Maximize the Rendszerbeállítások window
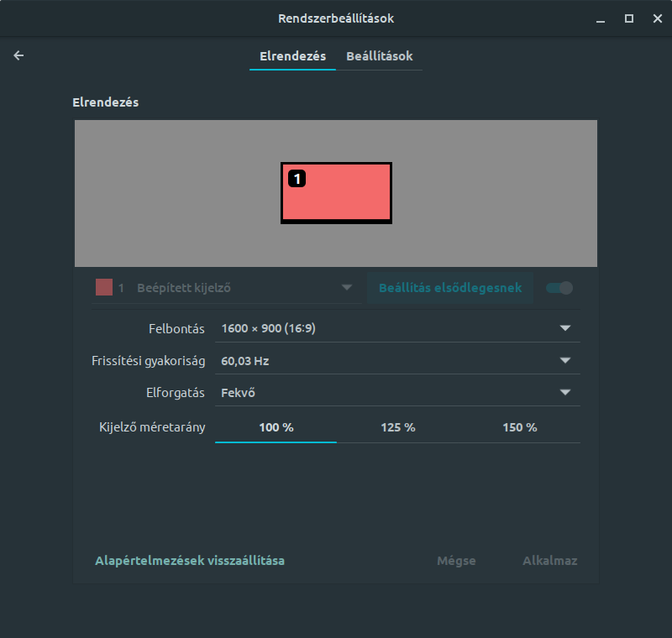This screenshot has width=672, height=638. pyautogui.click(x=629, y=18)
